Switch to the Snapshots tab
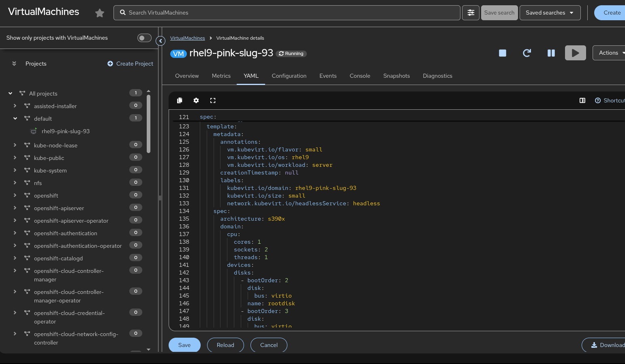Image resolution: width=625 pixels, height=364 pixels. 396,76
